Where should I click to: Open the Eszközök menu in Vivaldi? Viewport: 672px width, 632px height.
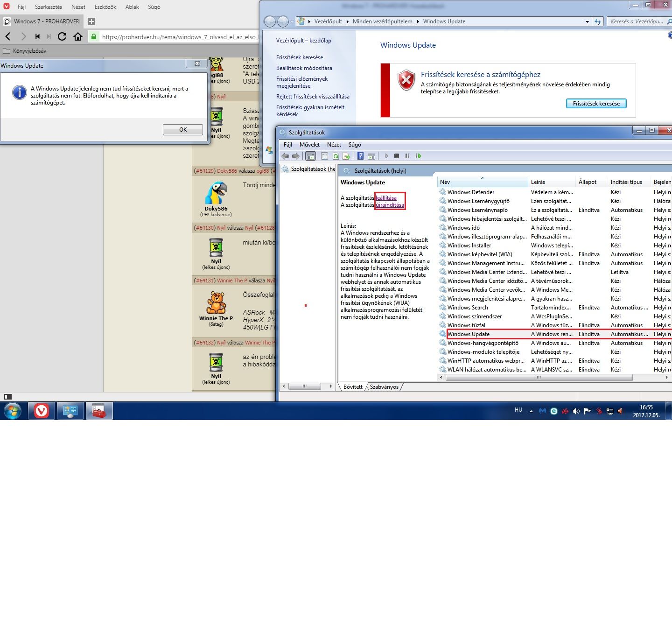click(105, 7)
